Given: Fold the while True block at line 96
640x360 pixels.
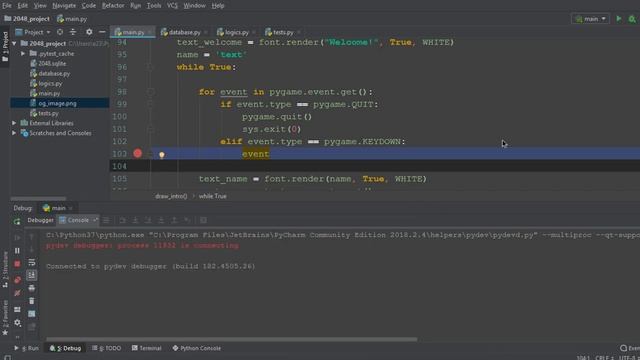Looking at the screenshot, I should [x=150, y=67].
